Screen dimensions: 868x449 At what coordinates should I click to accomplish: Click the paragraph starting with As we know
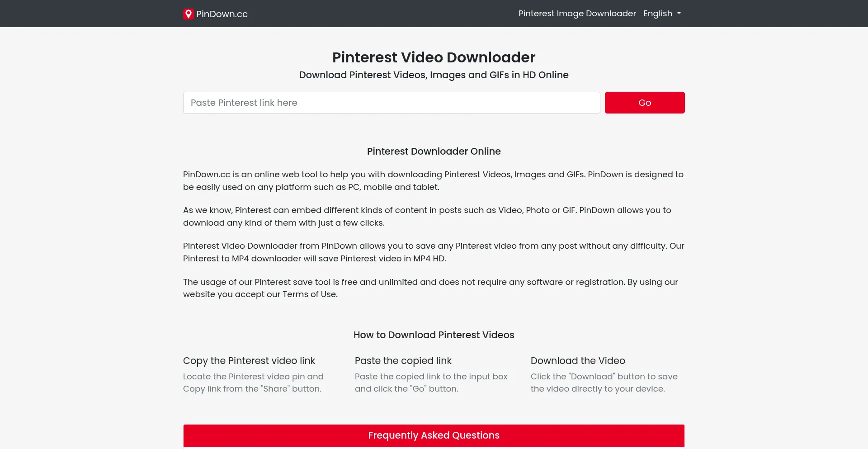(x=427, y=217)
